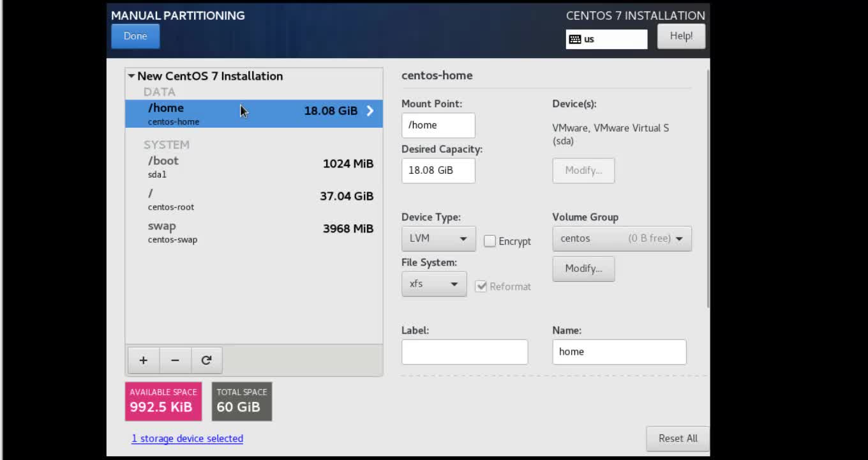Click the right-side panel scrollbar
The height and width of the screenshot is (460, 868).
(x=708, y=188)
